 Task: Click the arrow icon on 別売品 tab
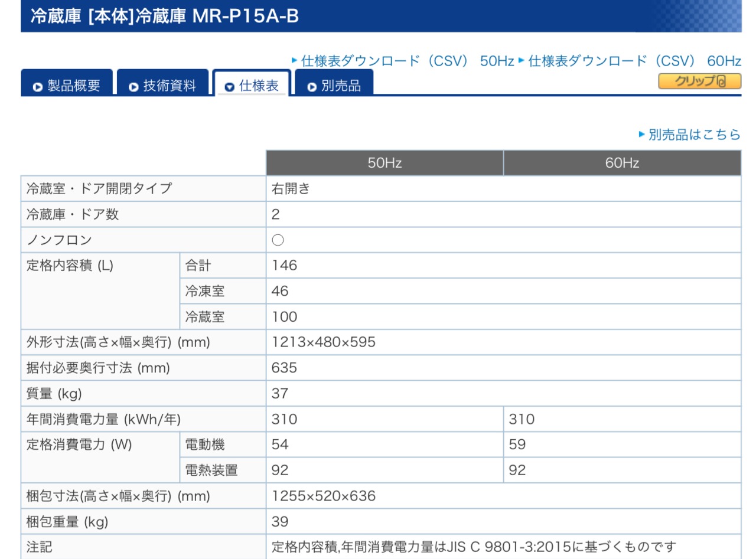[312, 87]
